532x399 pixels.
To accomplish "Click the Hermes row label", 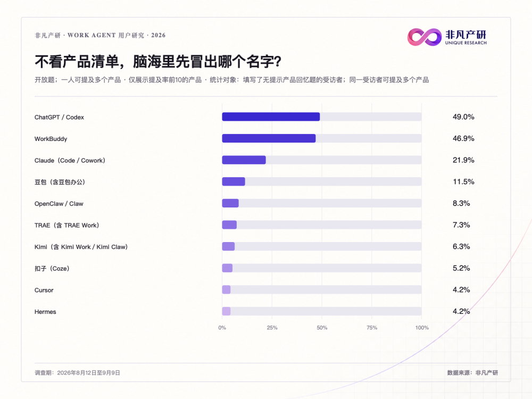I will (45, 312).
